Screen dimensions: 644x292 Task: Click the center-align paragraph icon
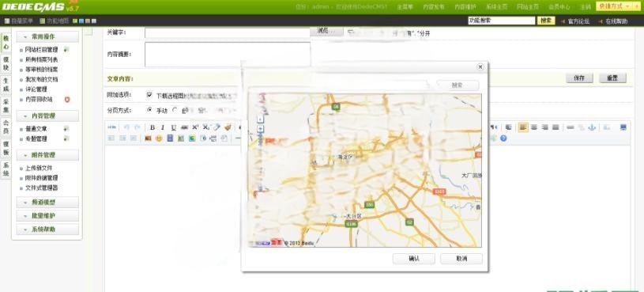534,127
